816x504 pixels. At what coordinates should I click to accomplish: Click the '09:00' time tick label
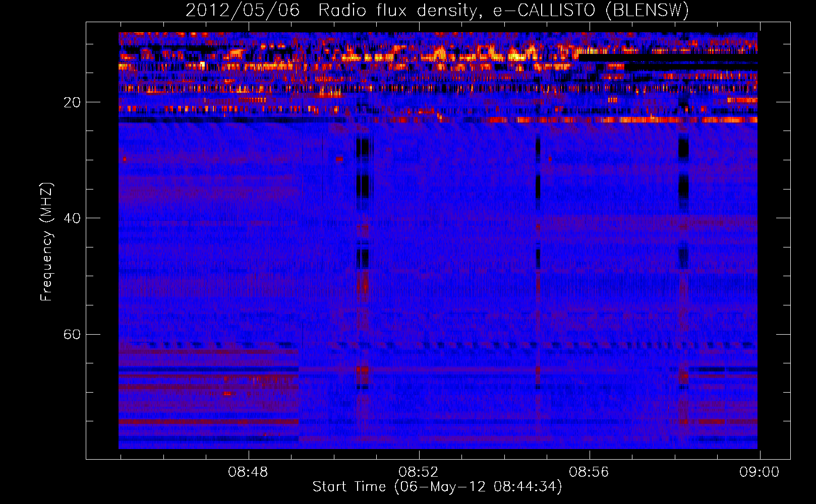[x=760, y=472]
